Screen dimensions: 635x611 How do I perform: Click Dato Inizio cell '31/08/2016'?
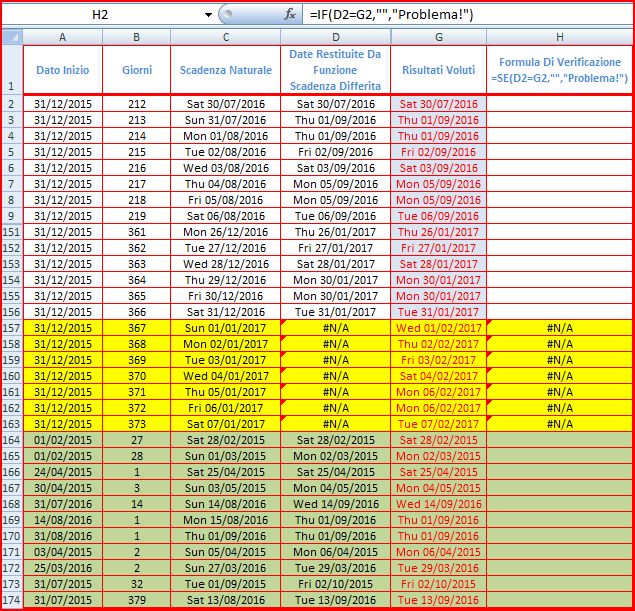point(63,536)
